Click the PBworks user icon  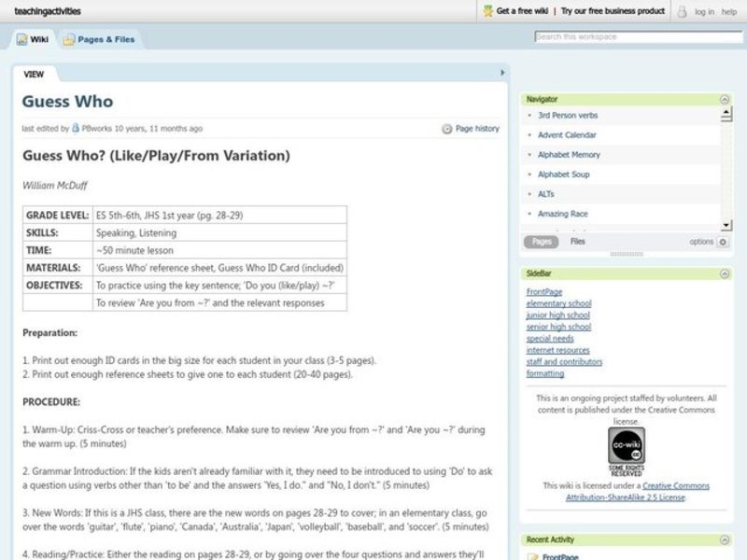[x=76, y=129]
